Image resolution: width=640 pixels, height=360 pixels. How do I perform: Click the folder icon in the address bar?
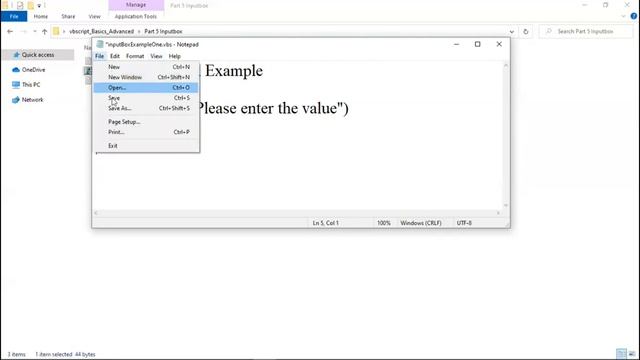click(x=56, y=31)
